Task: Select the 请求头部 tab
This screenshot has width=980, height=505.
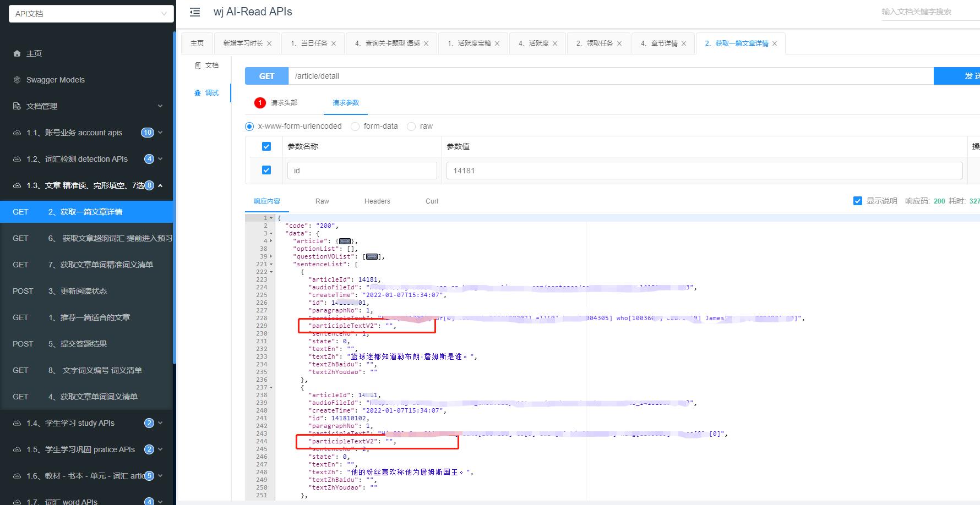Action: tap(276, 103)
